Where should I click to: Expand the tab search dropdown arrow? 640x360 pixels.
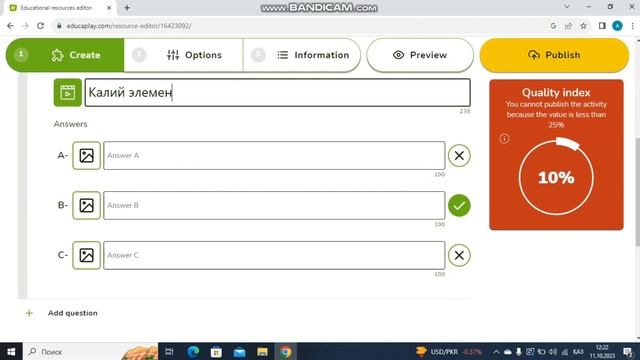point(567,7)
